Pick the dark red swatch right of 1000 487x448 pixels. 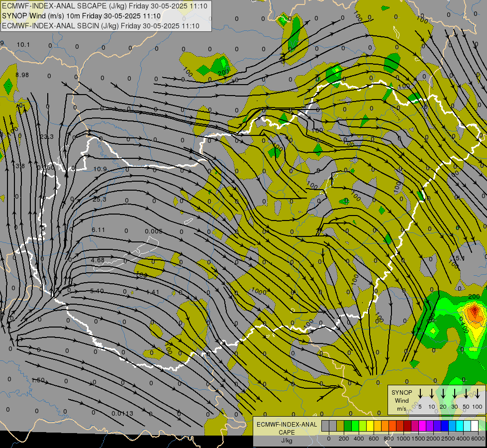tap(407, 426)
